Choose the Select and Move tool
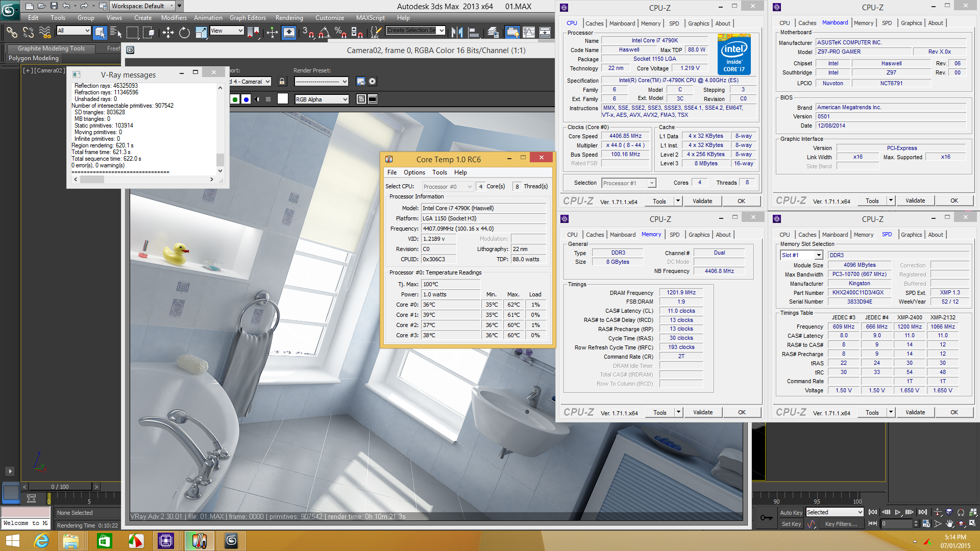This screenshot has width=980, height=551. (x=168, y=33)
